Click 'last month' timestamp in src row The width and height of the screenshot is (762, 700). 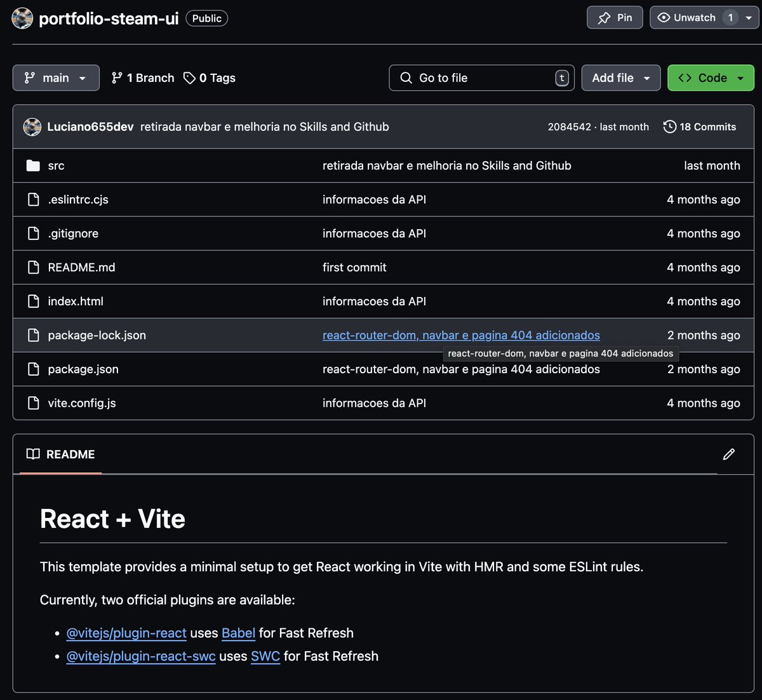712,166
